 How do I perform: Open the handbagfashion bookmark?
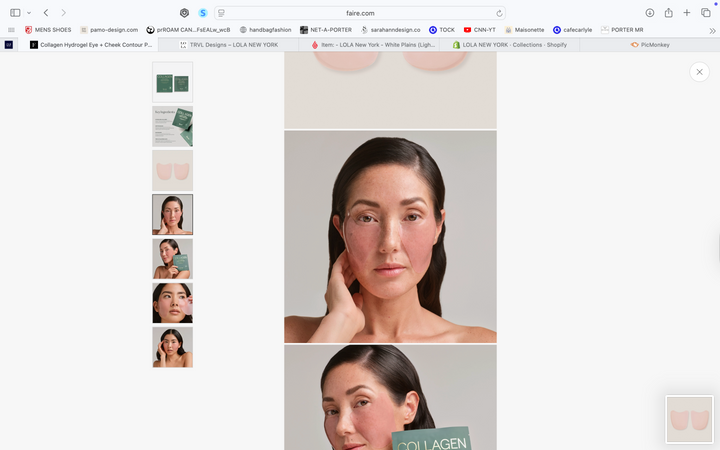265,30
